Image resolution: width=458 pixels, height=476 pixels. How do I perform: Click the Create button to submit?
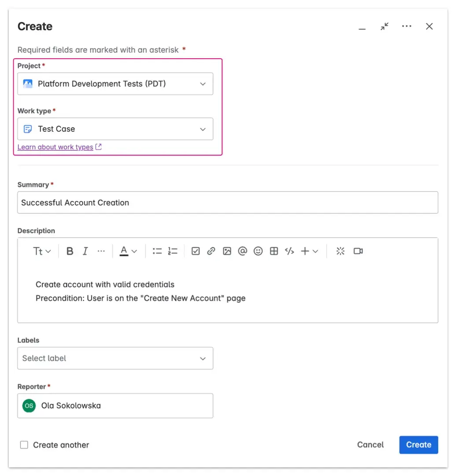click(x=418, y=445)
